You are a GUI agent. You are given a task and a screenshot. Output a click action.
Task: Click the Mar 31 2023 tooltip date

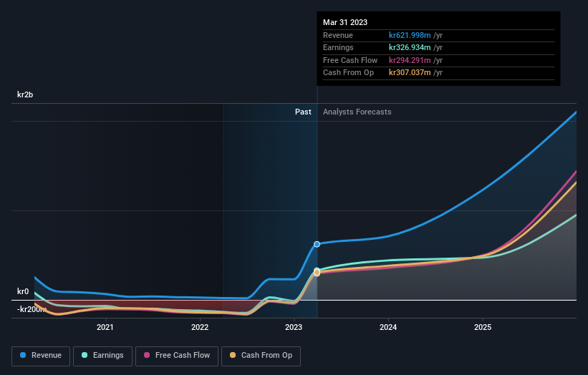345,22
